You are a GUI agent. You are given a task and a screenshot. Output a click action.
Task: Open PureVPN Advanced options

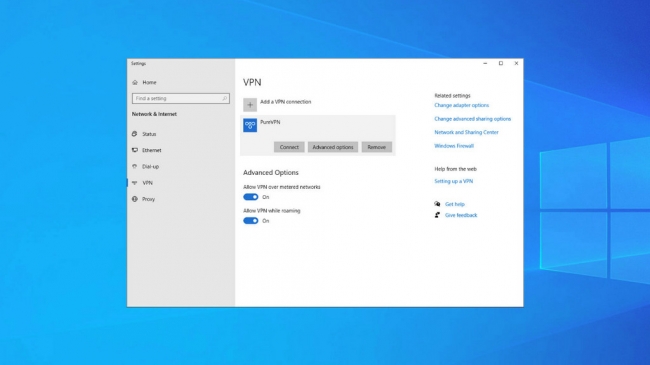tap(333, 147)
